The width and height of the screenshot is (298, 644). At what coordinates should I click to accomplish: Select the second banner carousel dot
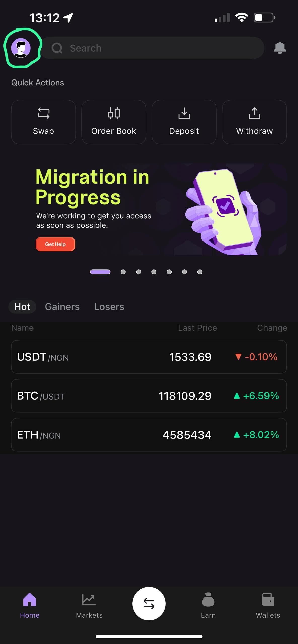tap(123, 272)
